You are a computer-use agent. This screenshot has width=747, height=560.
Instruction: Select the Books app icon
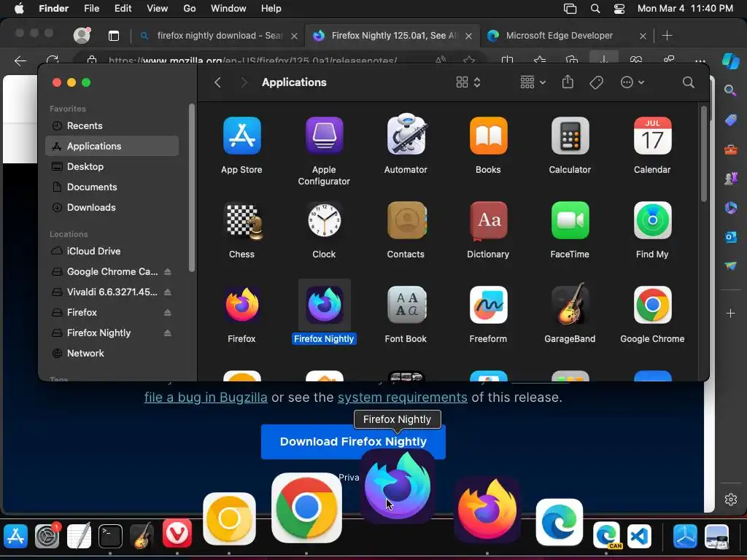coord(488,136)
